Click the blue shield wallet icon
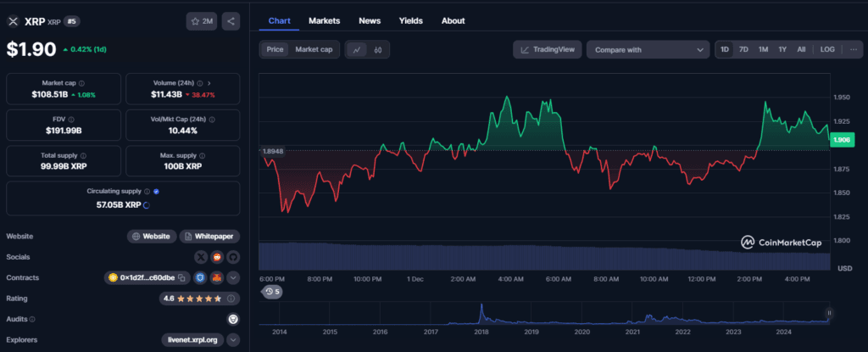The image size is (868, 352). click(200, 277)
